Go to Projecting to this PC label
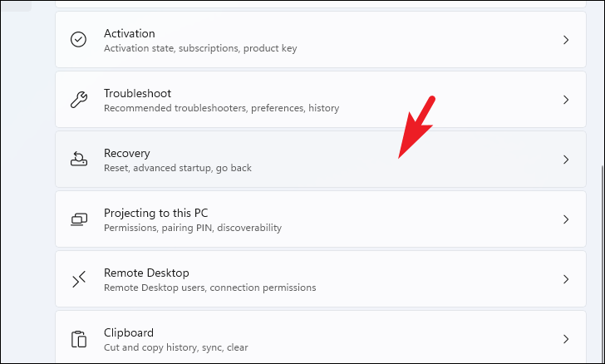The image size is (605, 364). pyautogui.click(x=156, y=213)
